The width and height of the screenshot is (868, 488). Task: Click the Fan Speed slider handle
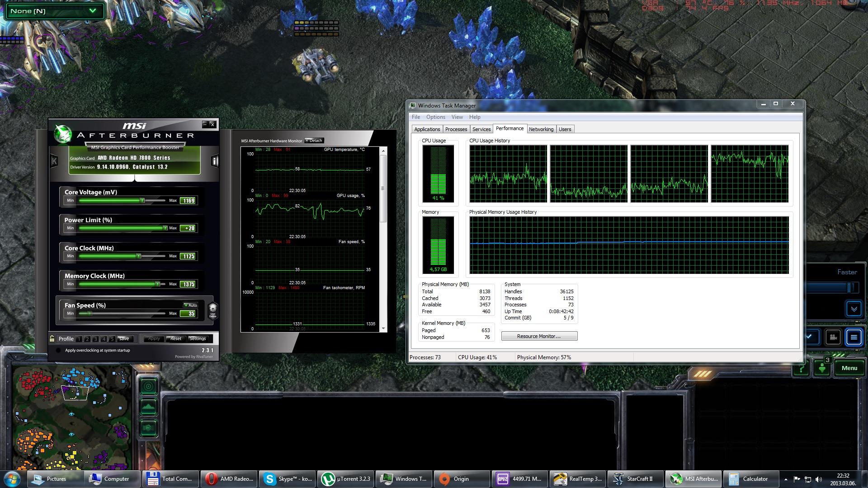coord(90,314)
